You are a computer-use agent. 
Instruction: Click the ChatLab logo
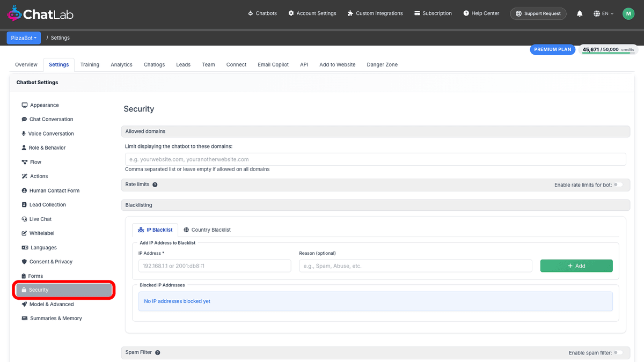click(x=39, y=13)
